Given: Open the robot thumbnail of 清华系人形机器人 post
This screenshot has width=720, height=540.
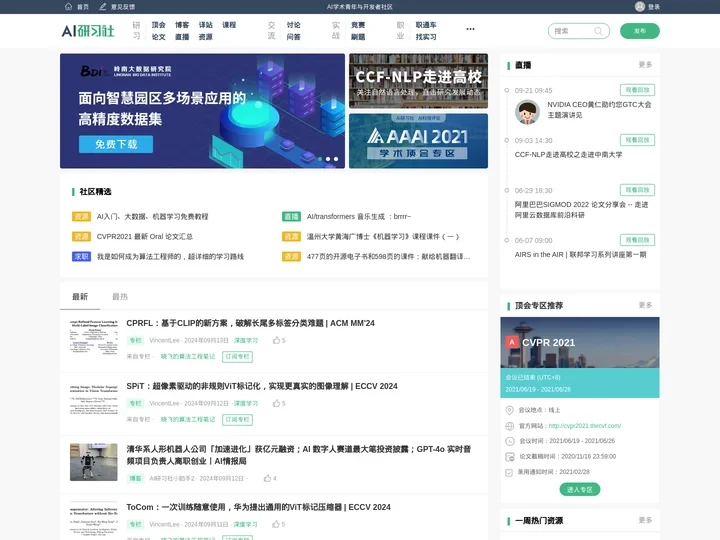Looking at the screenshot, I should pos(94,462).
